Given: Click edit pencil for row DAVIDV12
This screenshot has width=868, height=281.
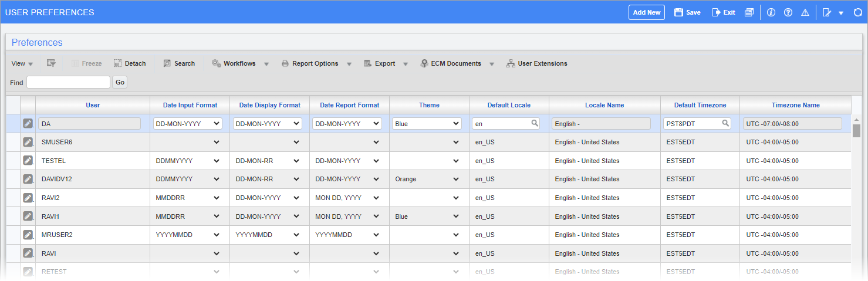Looking at the screenshot, I should click(x=28, y=179).
